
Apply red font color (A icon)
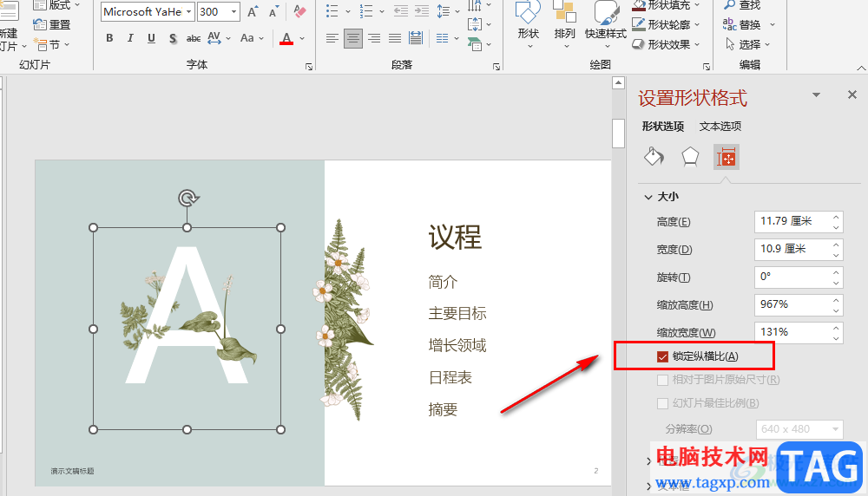point(286,38)
